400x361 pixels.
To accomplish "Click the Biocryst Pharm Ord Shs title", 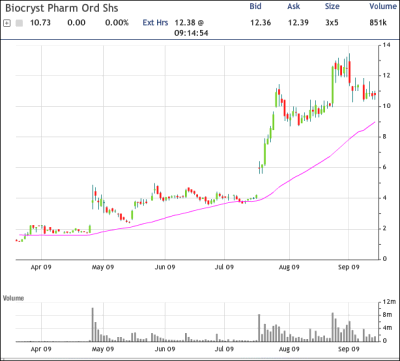I will coord(62,8).
